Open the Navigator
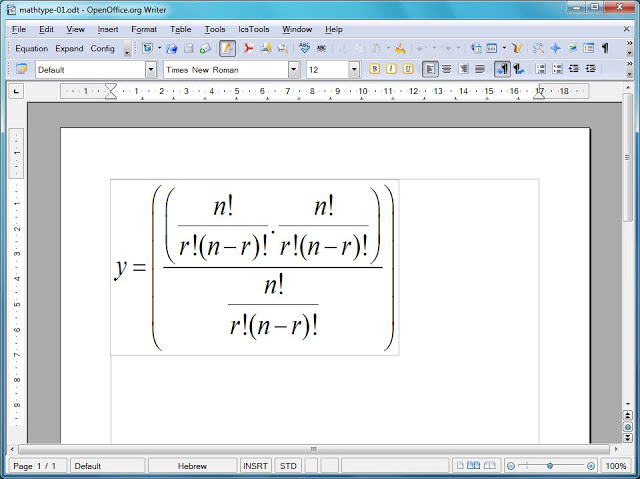This screenshot has height=479, width=640. click(x=555, y=49)
